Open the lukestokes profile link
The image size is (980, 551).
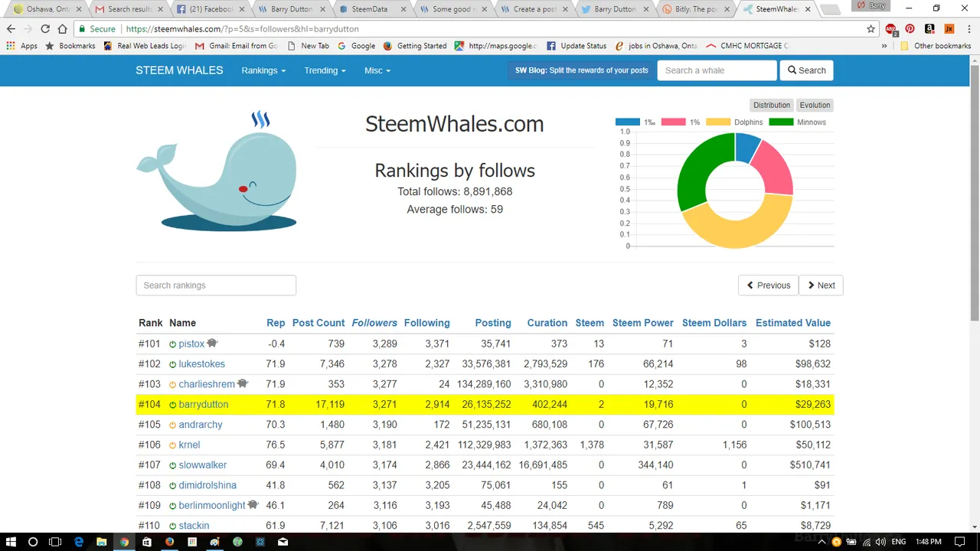click(202, 364)
